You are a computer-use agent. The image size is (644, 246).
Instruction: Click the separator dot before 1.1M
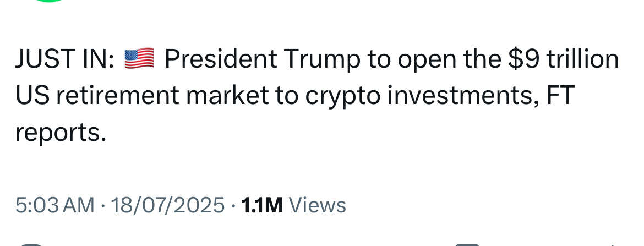coord(233,205)
